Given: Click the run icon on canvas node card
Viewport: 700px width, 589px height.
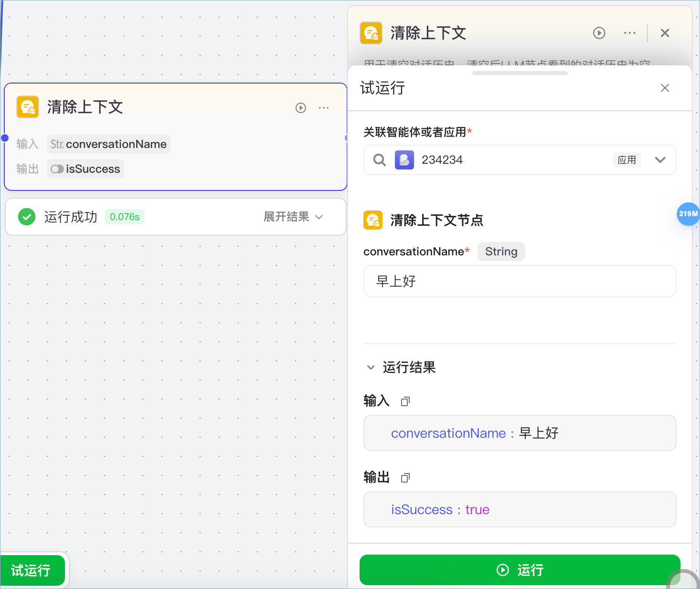Looking at the screenshot, I should 301,108.
